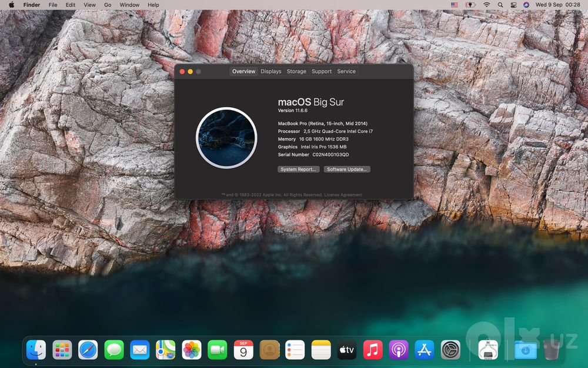Open the File menu
588x368 pixels.
click(x=53, y=5)
